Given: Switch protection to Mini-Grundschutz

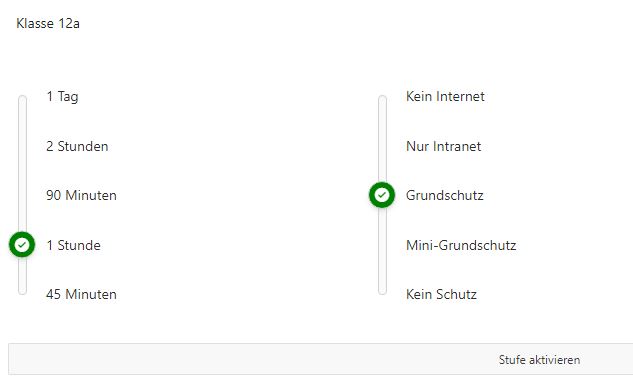Looking at the screenshot, I should click(461, 245).
